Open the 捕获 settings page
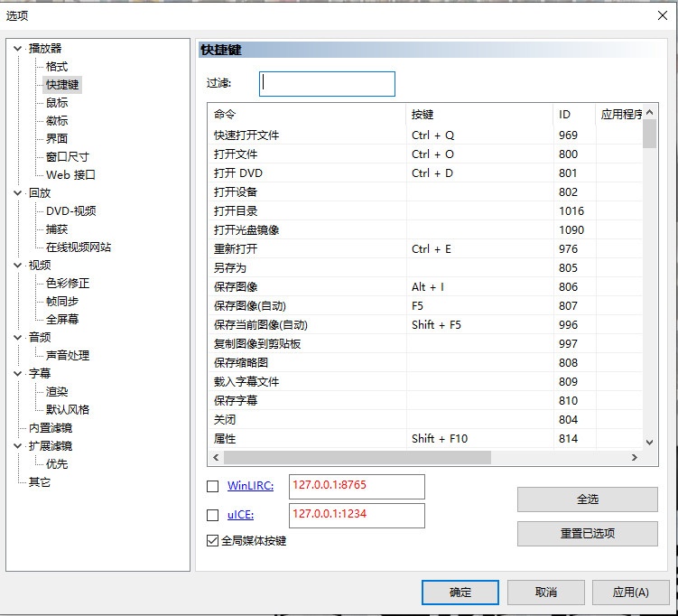Screen dimensions: 678x616 [57, 229]
